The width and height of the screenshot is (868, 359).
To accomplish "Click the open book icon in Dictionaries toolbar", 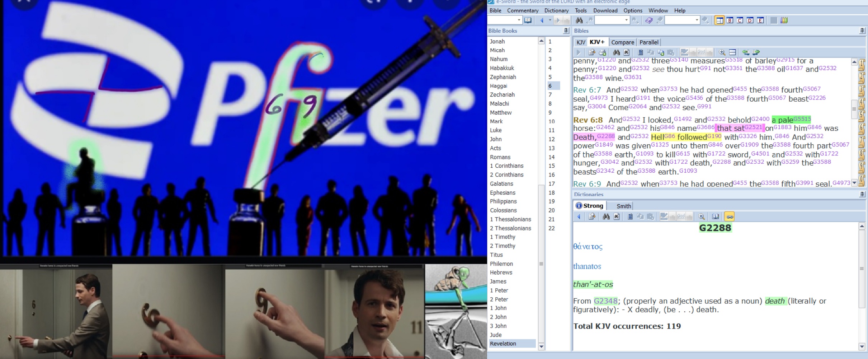I will point(715,216).
